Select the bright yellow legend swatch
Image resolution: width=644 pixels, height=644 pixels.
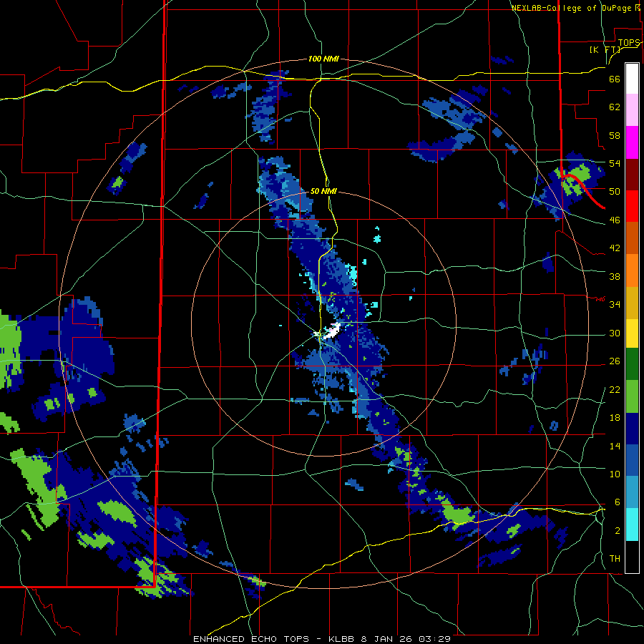click(x=632, y=333)
